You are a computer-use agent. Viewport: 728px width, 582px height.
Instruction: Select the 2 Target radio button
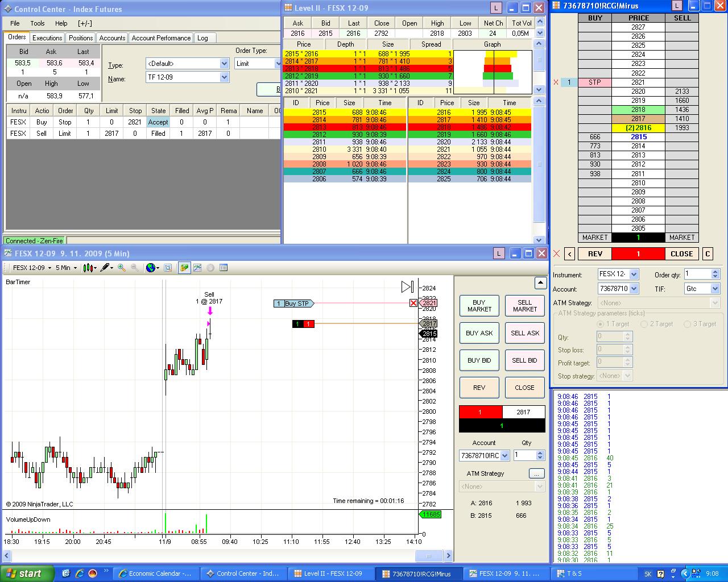644,324
